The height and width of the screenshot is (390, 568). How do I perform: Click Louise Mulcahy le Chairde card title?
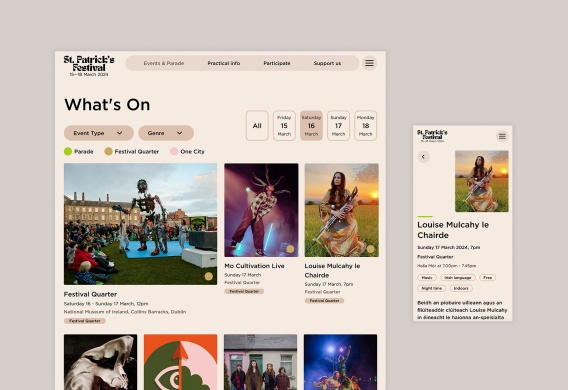(332, 271)
